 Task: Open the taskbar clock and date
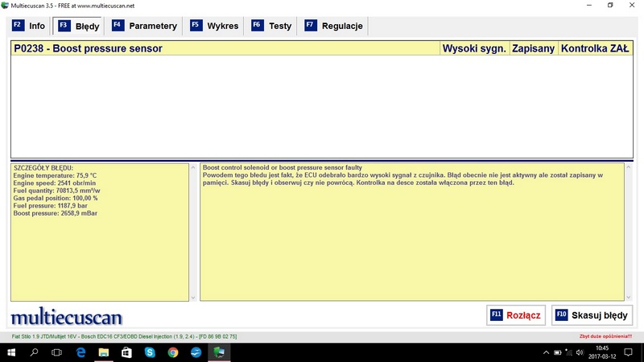(x=602, y=352)
